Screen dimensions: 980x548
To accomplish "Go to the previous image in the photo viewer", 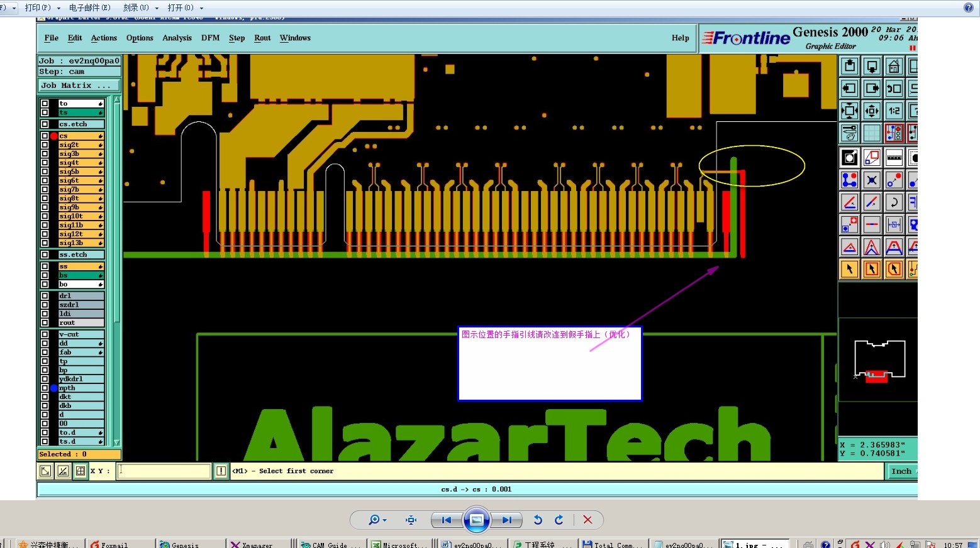I will 447,520.
